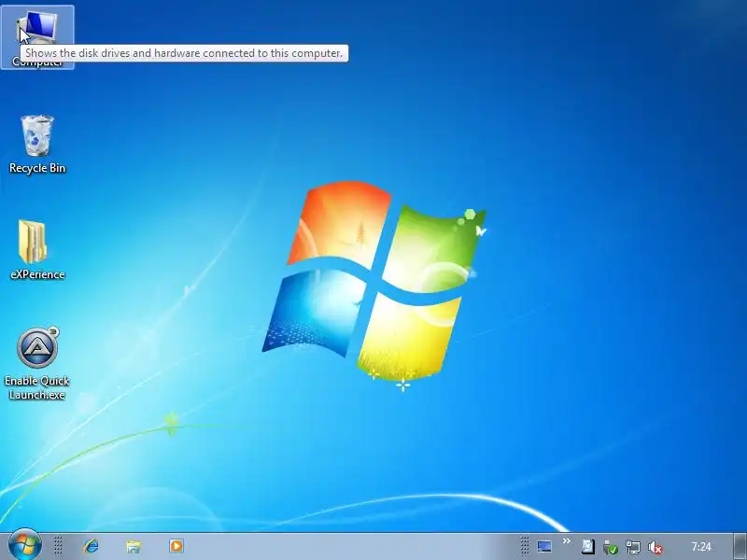747x560 pixels.
Task: Click the disk drive tray icon
Action: pyautogui.click(x=588, y=547)
